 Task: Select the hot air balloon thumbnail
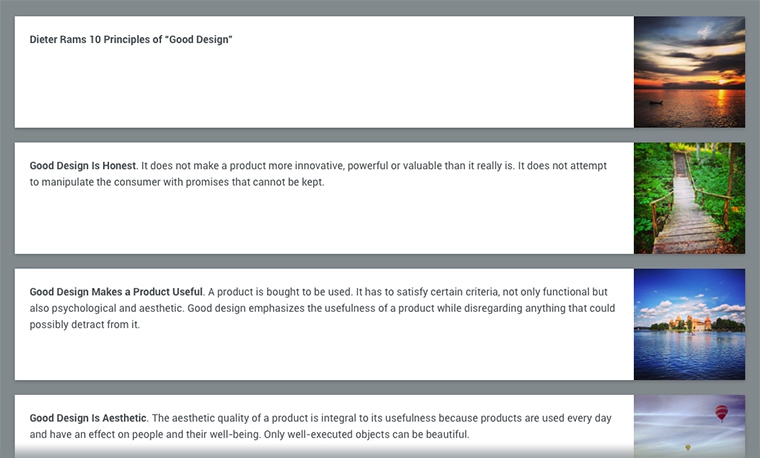coord(689,425)
